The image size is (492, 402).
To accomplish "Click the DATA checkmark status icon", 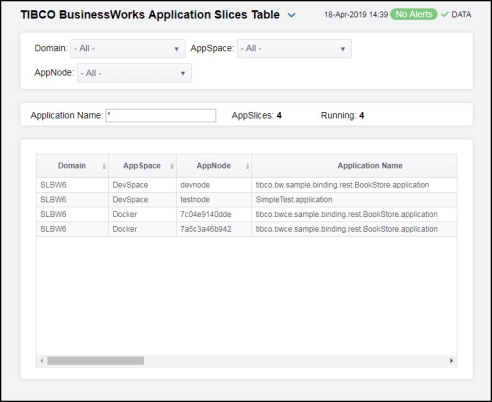I will (x=444, y=15).
